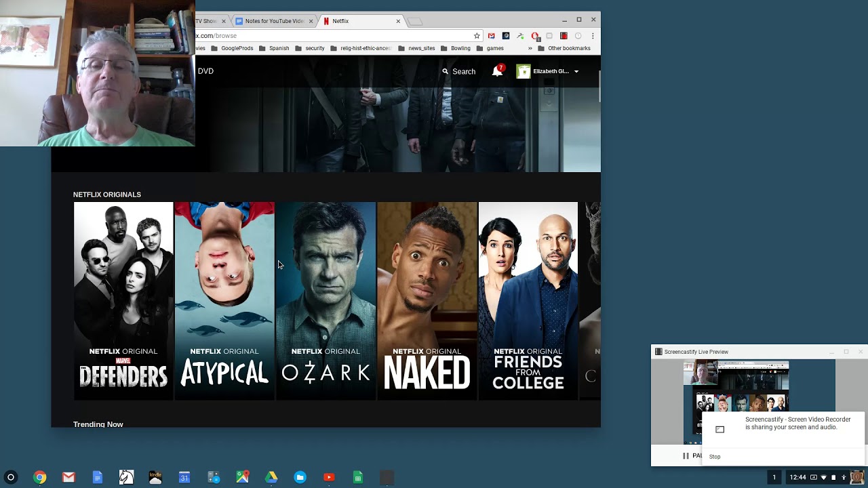
Task: Launch YouTube from the shelf
Action: 329,477
